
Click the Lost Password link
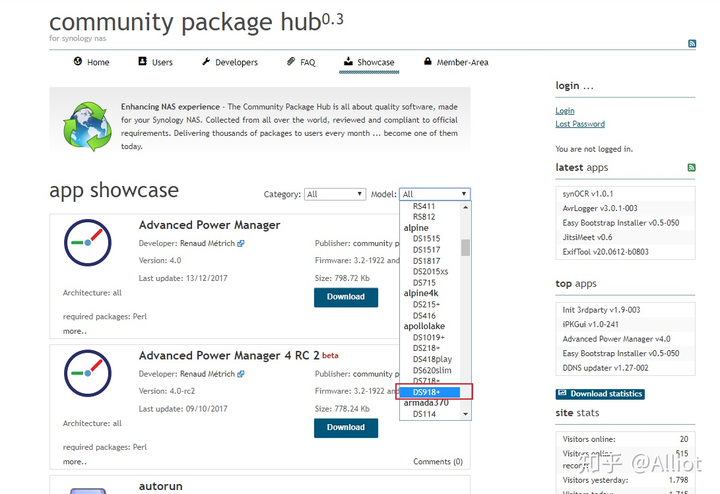coord(580,124)
